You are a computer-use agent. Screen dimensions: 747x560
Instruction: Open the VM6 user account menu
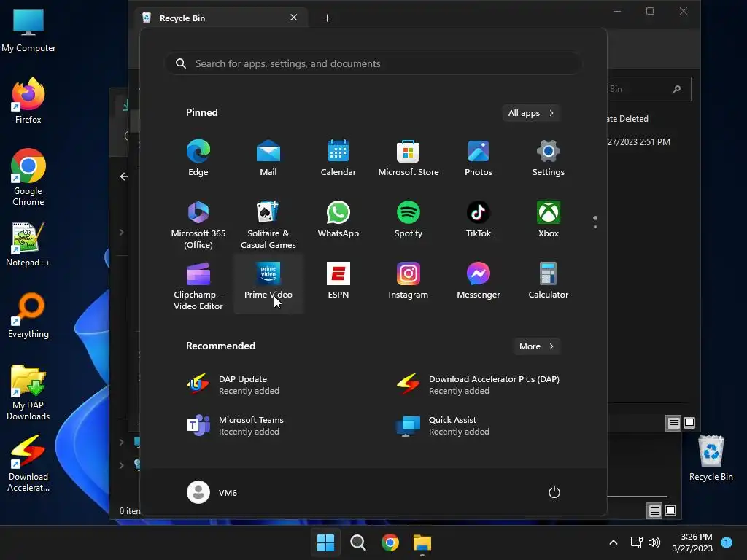click(x=212, y=492)
